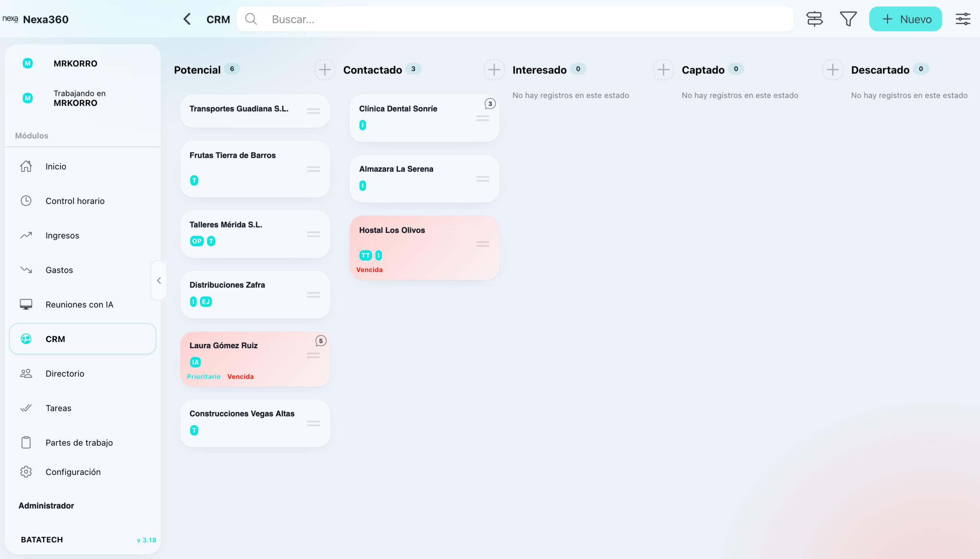This screenshot has height=559, width=980.
Task: Click the search magnifier icon
Action: (x=251, y=19)
